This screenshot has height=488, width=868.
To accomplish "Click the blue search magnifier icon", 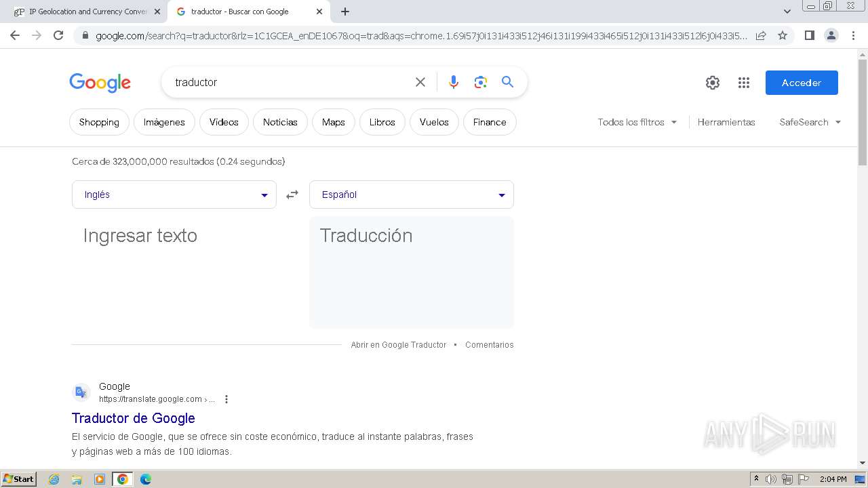I will pos(507,82).
